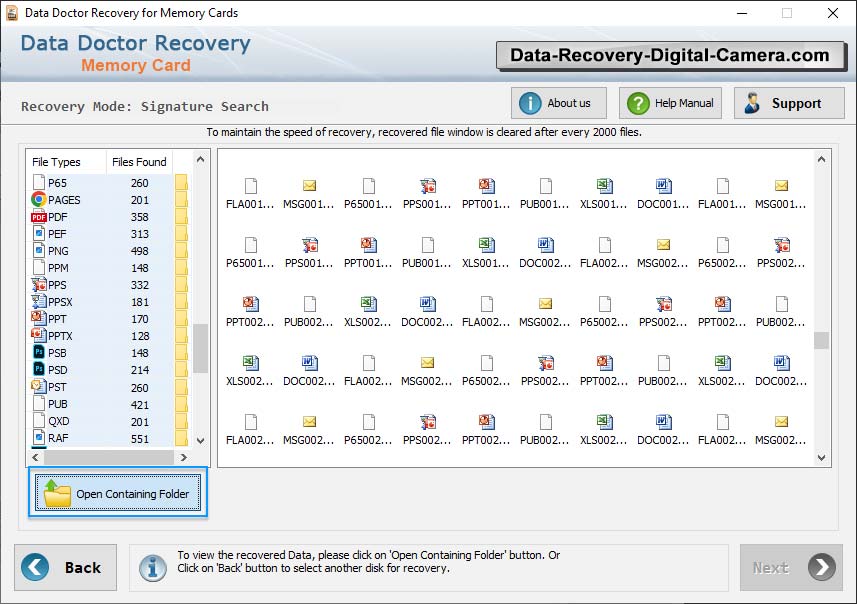Click the app icon in title bar
The width and height of the screenshot is (857, 604).
click(11, 13)
